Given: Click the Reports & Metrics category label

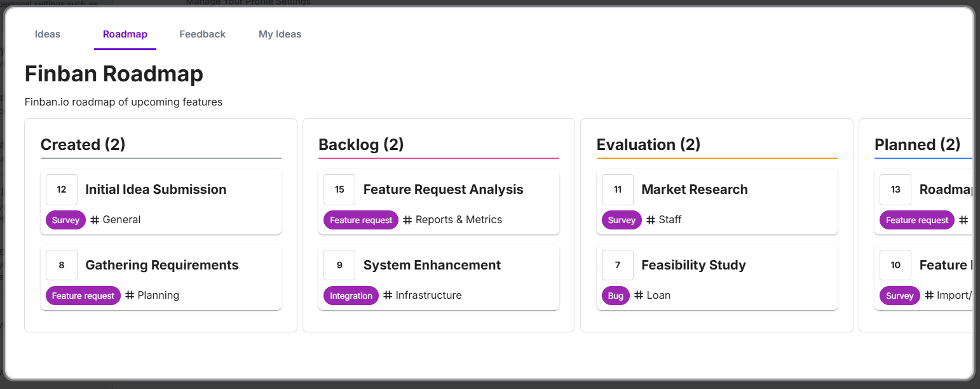Looking at the screenshot, I should [458, 220].
